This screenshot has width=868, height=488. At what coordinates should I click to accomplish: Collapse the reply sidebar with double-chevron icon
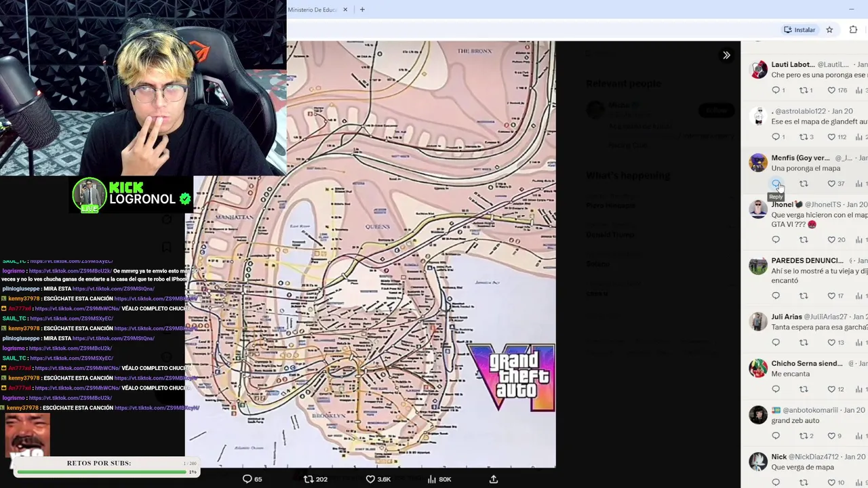tap(726, 56)
